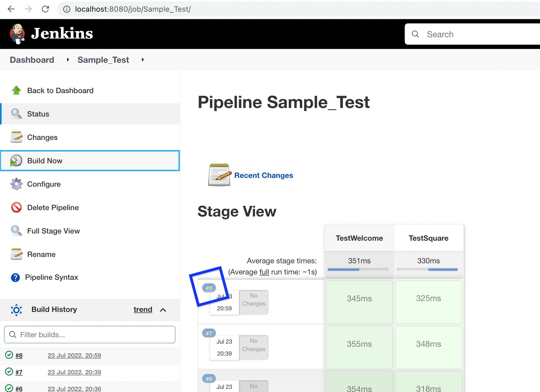Click the Build Now clock icon

pyautogui.click(x=16, y=161)
